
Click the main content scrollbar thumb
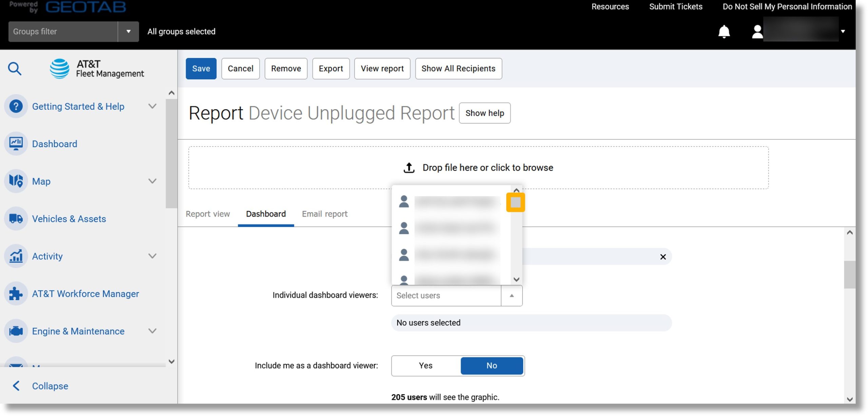tap(849, 275)
